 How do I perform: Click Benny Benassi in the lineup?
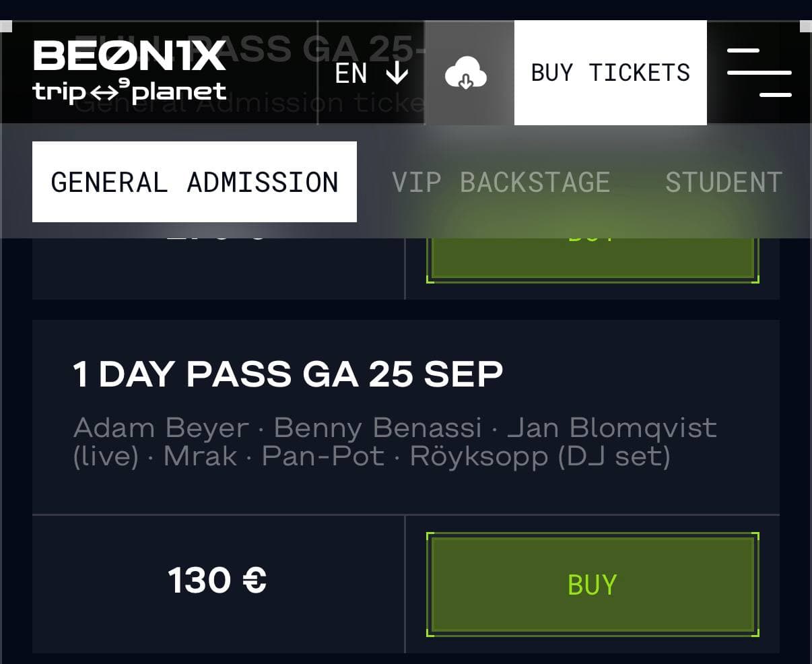pos(378,428)
